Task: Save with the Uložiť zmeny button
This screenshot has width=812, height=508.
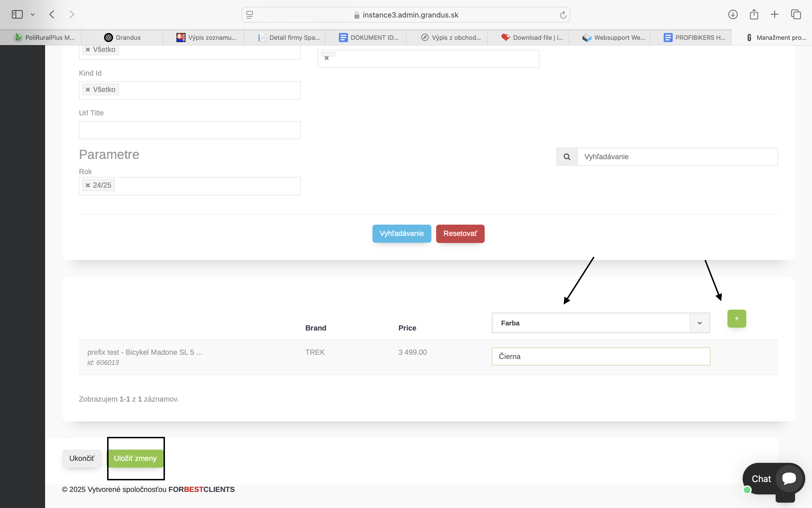Action: [x=135, y=458]
